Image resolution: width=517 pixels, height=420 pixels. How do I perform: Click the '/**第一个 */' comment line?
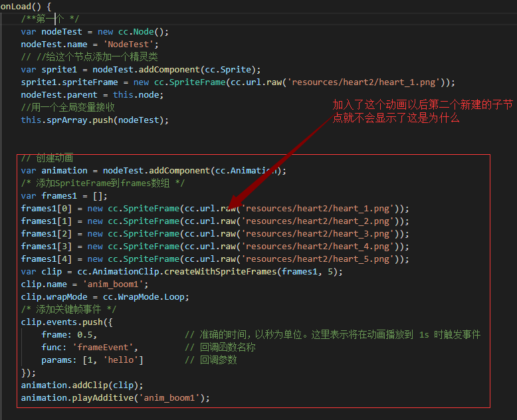pyautogui.click(x=50, y=19)
